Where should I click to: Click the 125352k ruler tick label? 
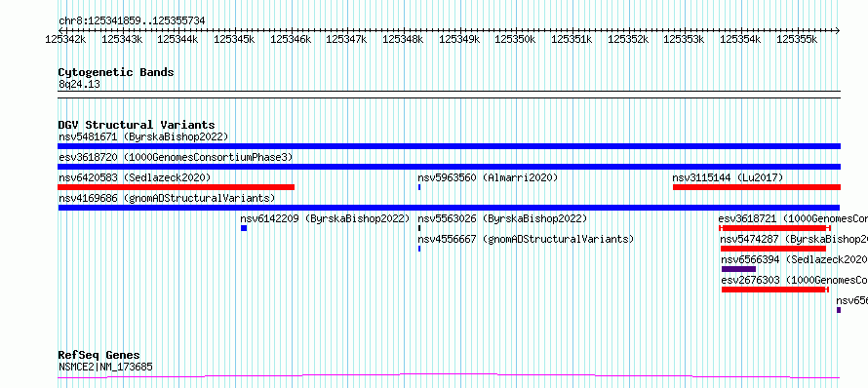pos(628,39)
